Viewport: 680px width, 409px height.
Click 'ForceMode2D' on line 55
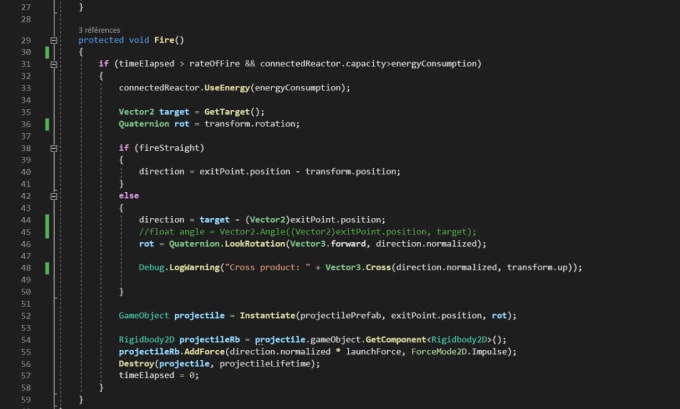click(x=438, y=351)
